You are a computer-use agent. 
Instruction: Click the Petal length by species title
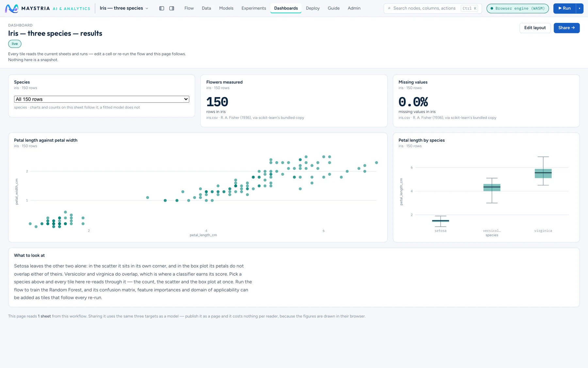coord(421,140)
